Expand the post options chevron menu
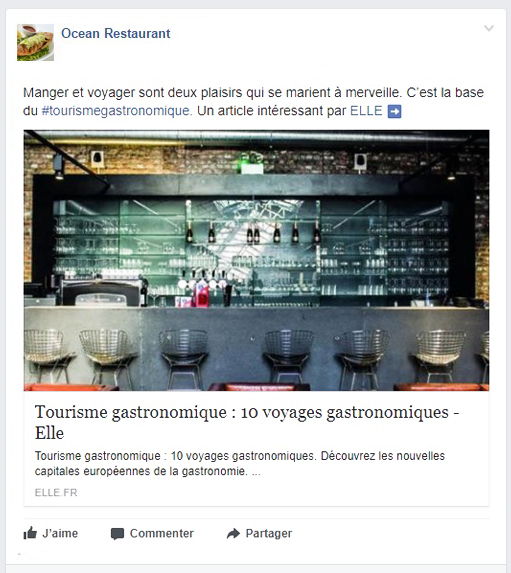Viewport: 511px width, 573px height. click(x=489, y=28)
